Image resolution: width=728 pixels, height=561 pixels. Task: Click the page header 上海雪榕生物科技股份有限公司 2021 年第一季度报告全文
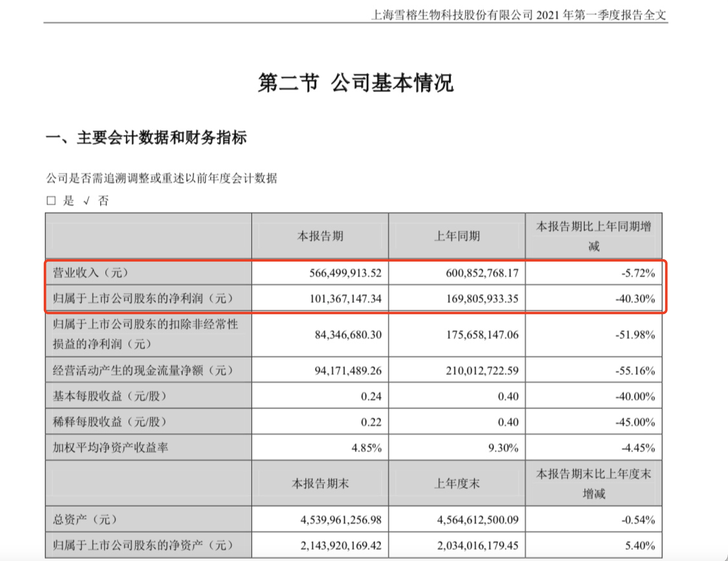coord(519,15)
